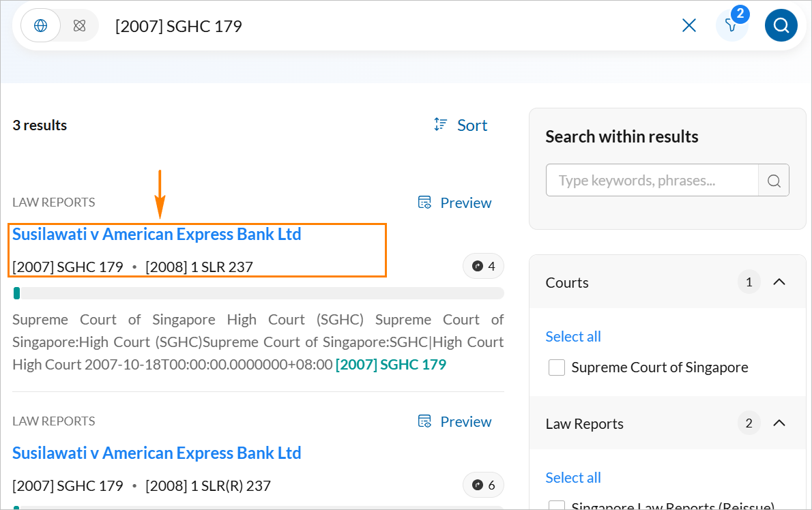Click the magnifier in Search within results

(774, 181)
